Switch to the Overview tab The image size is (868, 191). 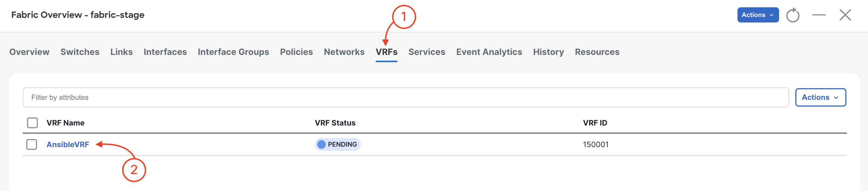coord(29,52)
